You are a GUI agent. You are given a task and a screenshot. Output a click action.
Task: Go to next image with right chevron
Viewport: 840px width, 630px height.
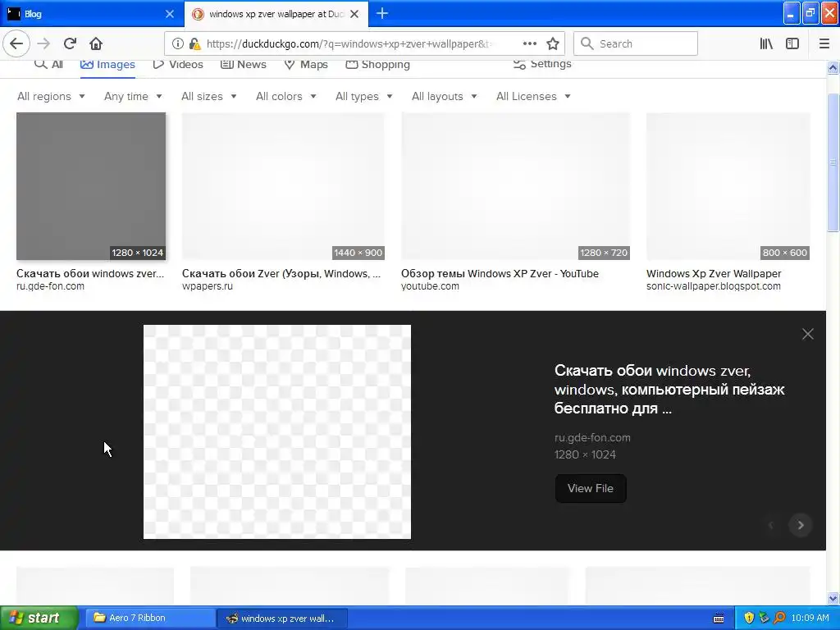[x=801, y=525]
